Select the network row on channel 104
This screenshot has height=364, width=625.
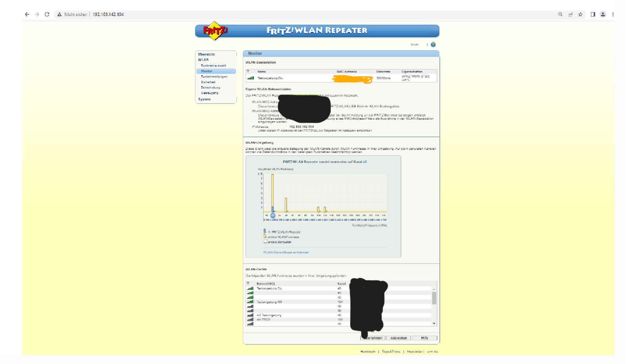(x=339, y=302)
